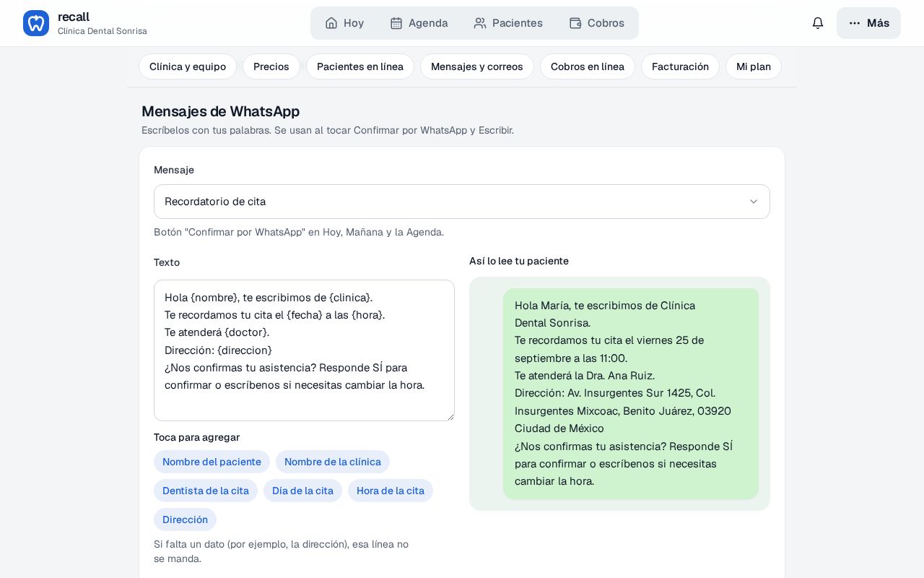
Task: Open the Más menu
Action: (x=868, y=23)
